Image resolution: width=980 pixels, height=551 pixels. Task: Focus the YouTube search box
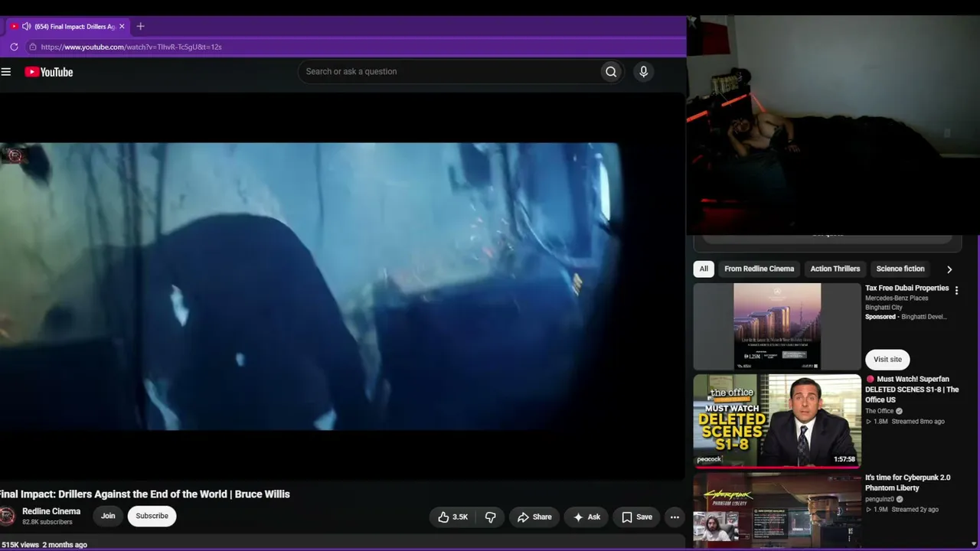(449, 72)
